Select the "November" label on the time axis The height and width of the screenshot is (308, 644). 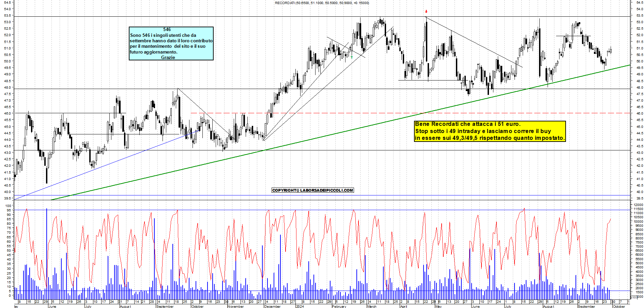pyautogui.click(x=235, y=306)
